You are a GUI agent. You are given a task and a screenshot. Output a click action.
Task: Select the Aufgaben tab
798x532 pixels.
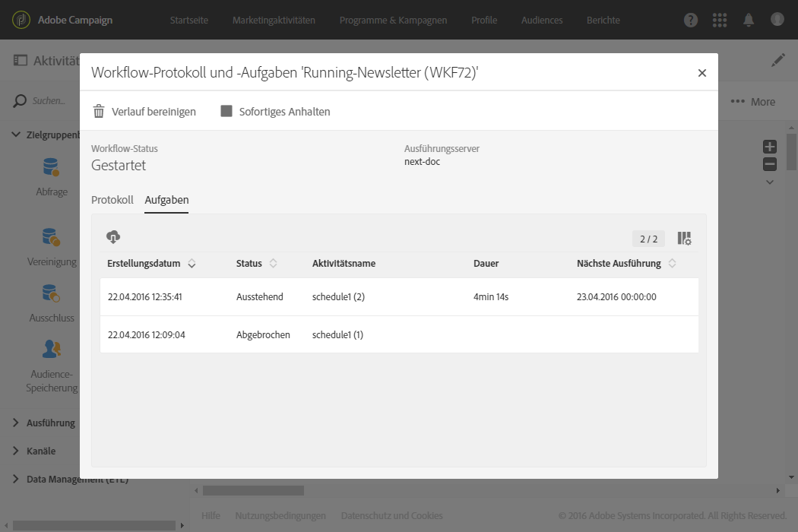coord(166,200)
